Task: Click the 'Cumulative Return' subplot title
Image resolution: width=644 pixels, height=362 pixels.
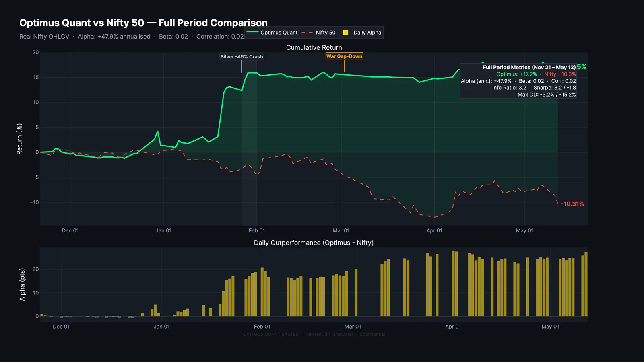Action: pyautogui.click(x=314, y=47)
